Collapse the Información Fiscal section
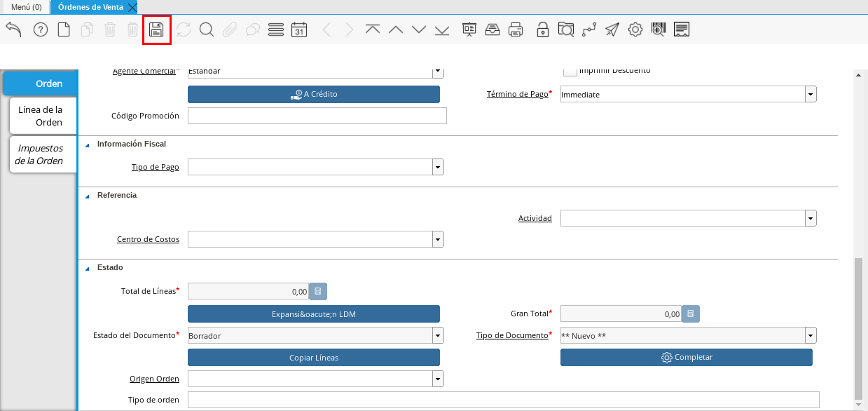This screenshot has width=868, height=411. coord(88,144)
